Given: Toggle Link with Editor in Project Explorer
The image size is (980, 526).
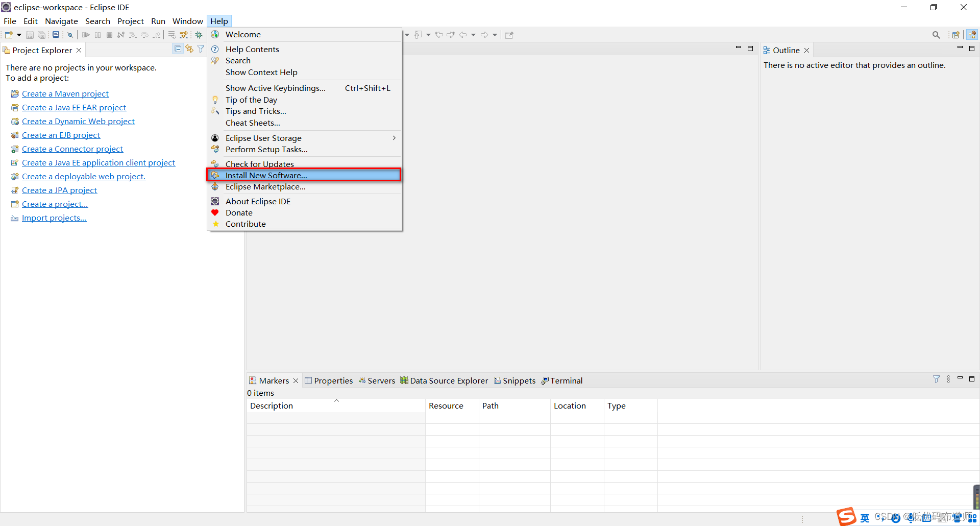Looking at the screenshot, I should 189,49.
